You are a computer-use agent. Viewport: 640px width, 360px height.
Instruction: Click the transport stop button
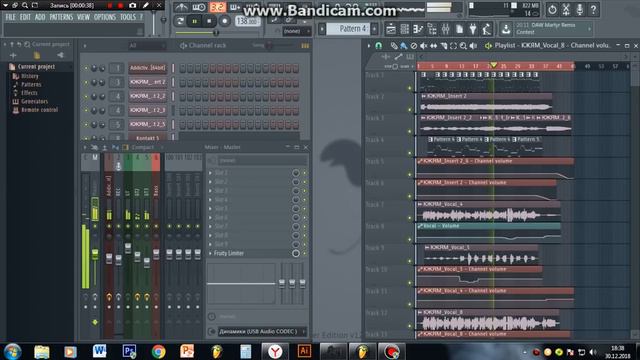tap(209, 21)
